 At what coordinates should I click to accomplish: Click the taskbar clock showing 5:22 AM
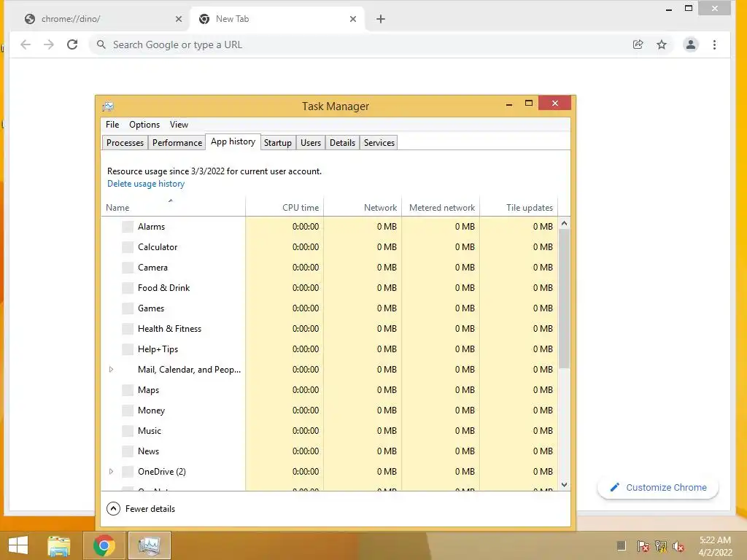[x=715, y=545]
